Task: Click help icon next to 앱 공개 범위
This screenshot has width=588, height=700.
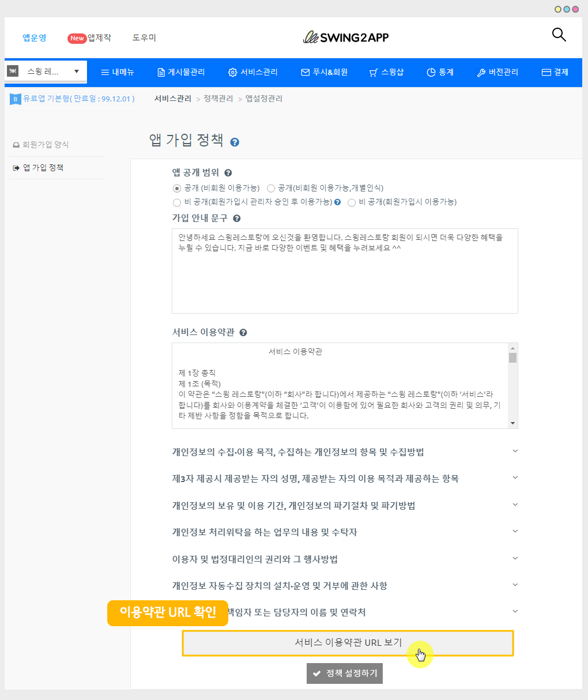Action: [228, 173]
